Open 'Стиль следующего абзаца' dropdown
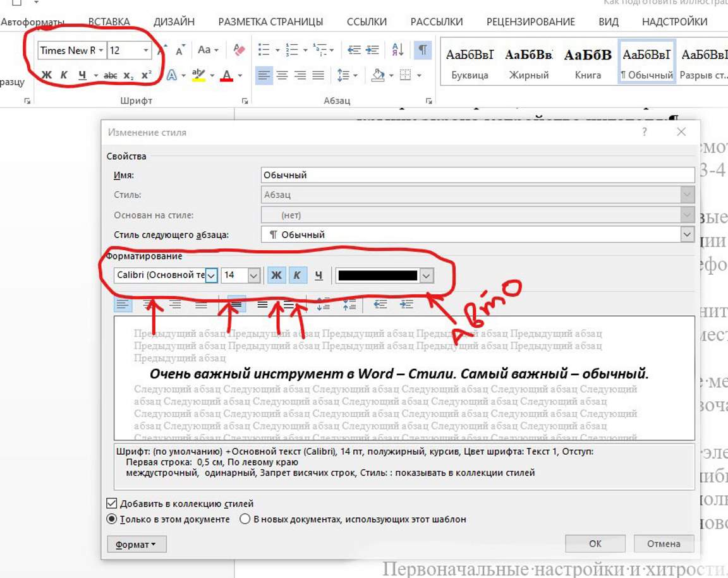 687,234
